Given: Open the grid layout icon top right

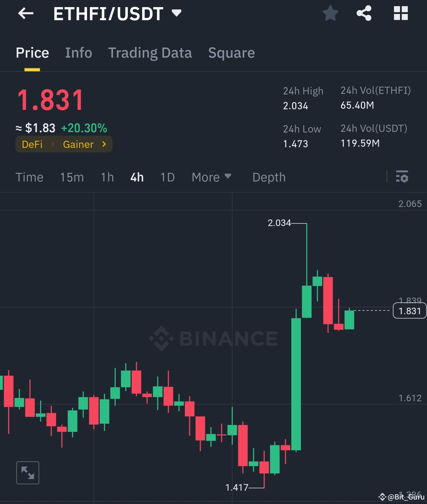Looking at the screenshot, I should [401, 13].
